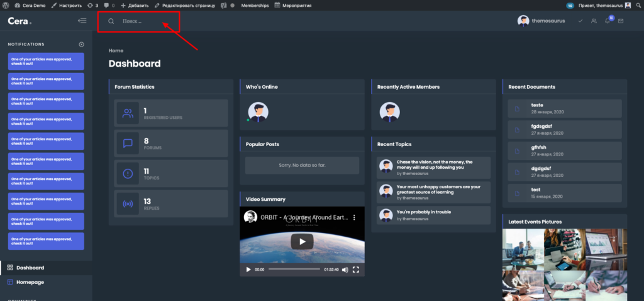Open WordPress logo in admin bar

tap(6, 6)
